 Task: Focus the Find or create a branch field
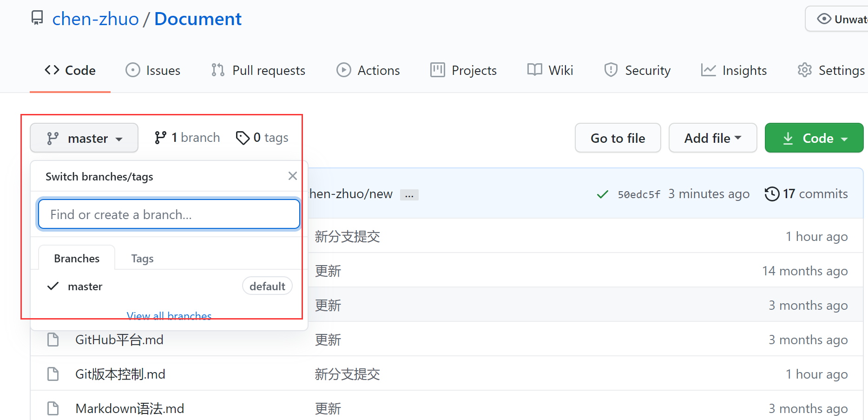tap(169, 214)
